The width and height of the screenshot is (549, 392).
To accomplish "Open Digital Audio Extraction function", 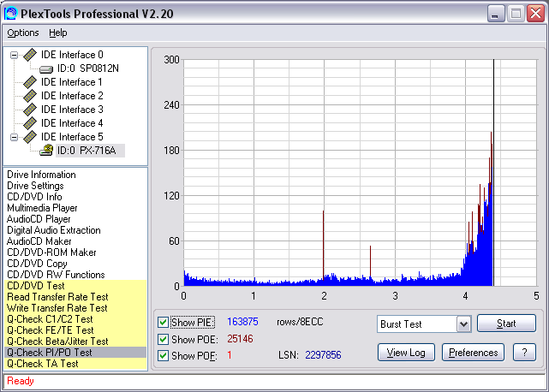I will click(x=54, y=230).
